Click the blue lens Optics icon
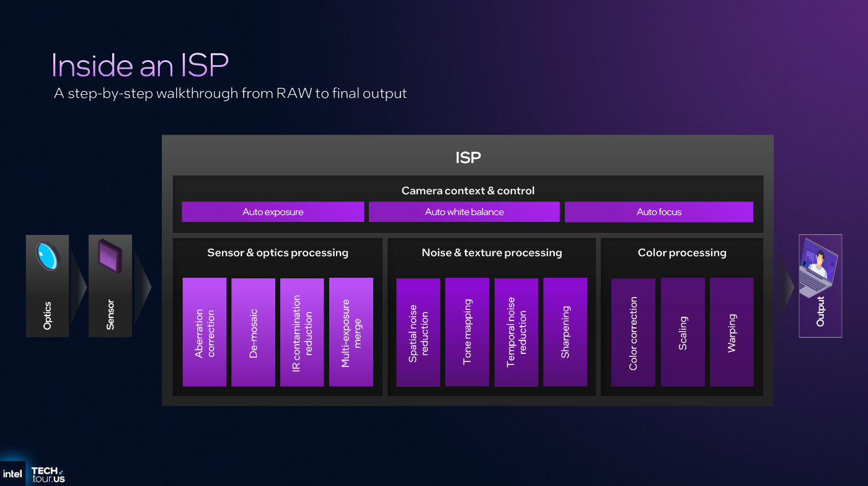Viewport: 868px width, 486px height. coord(48,257)
